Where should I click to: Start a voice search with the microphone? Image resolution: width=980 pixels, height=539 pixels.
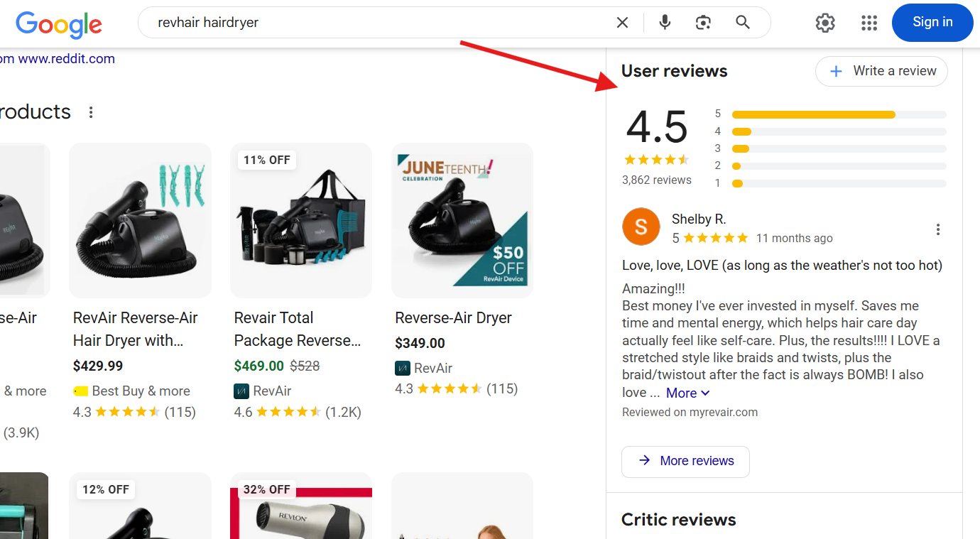click(665, 22)
